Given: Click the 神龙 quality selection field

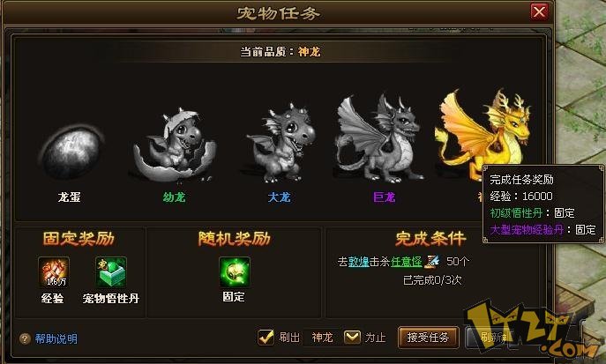Looking at the screenshot, I should [x=323, y=338].
